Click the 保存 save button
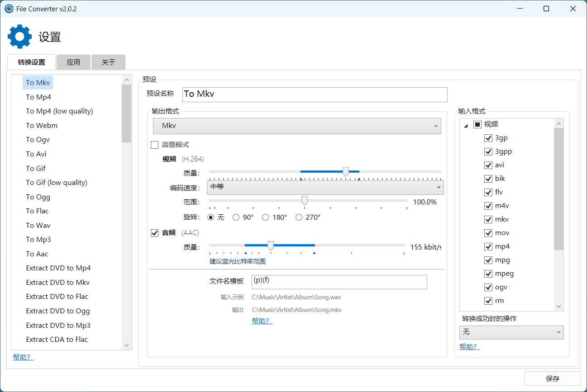 (552, 379)
